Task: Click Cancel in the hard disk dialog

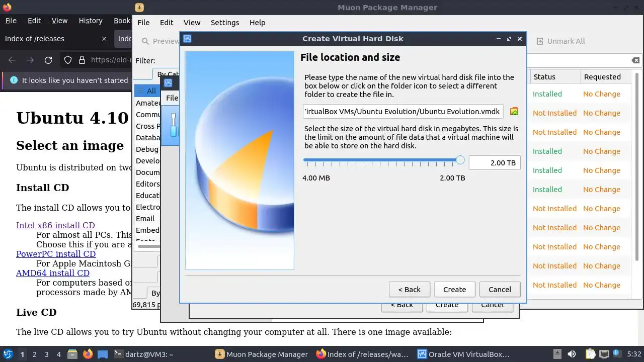Action: click(x=500, y=290)
